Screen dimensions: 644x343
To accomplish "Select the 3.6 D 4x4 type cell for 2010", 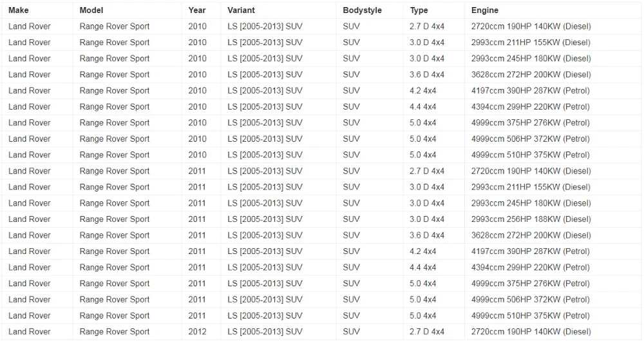I will pos(427,75).
